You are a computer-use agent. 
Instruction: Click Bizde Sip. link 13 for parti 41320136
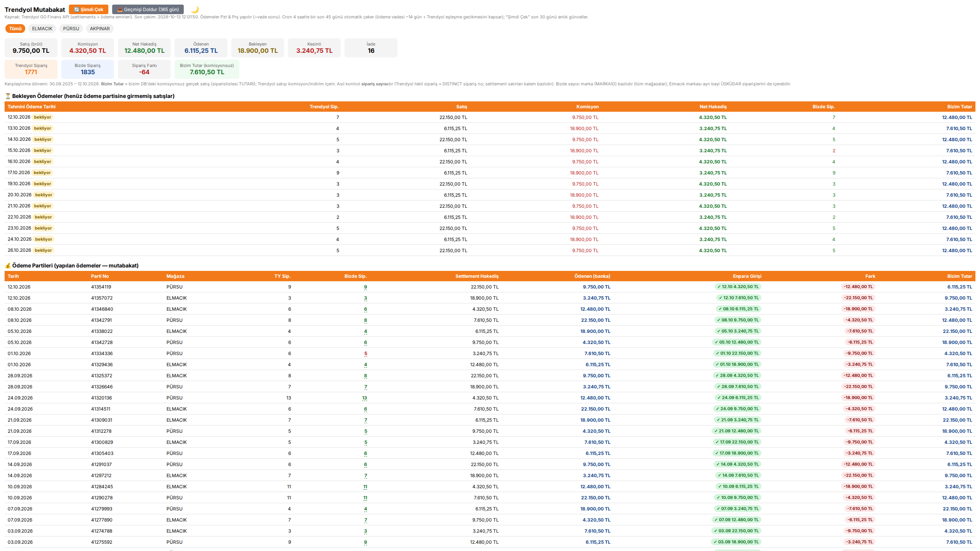(x=364, y=398)
